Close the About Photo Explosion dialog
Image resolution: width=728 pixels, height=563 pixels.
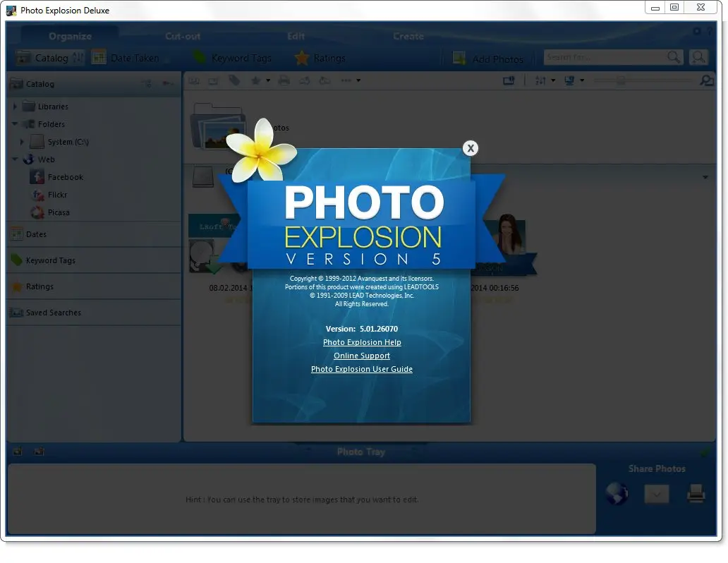click(x=471, y=148)
